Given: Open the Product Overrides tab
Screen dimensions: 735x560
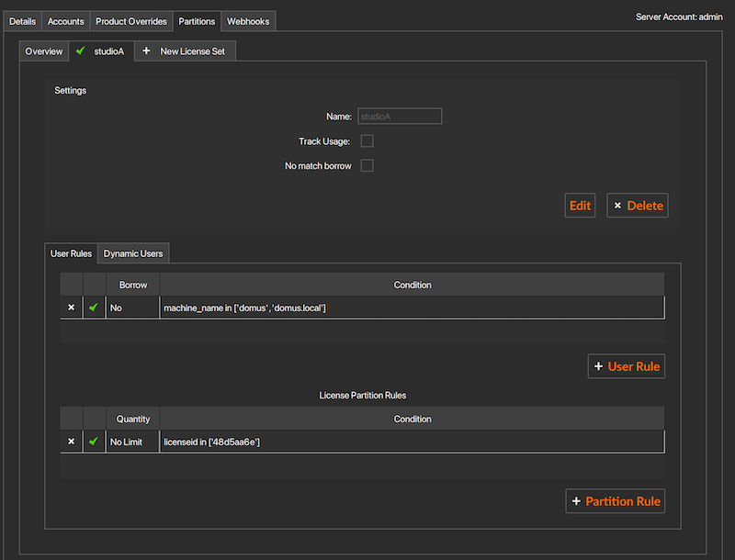Looking at the screenshot, I should point(131,21).
